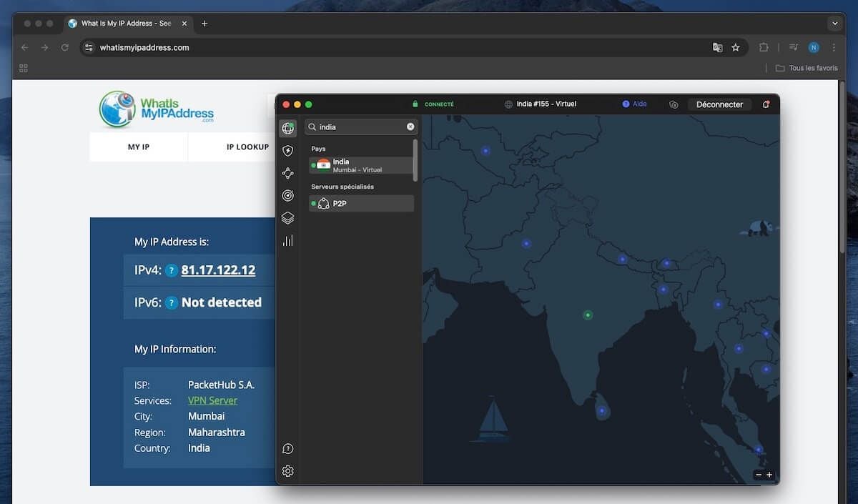Click the WhatIsMyIPAddress logo
This screenshot has height=504, width=858.
click(x=157, y=109)
